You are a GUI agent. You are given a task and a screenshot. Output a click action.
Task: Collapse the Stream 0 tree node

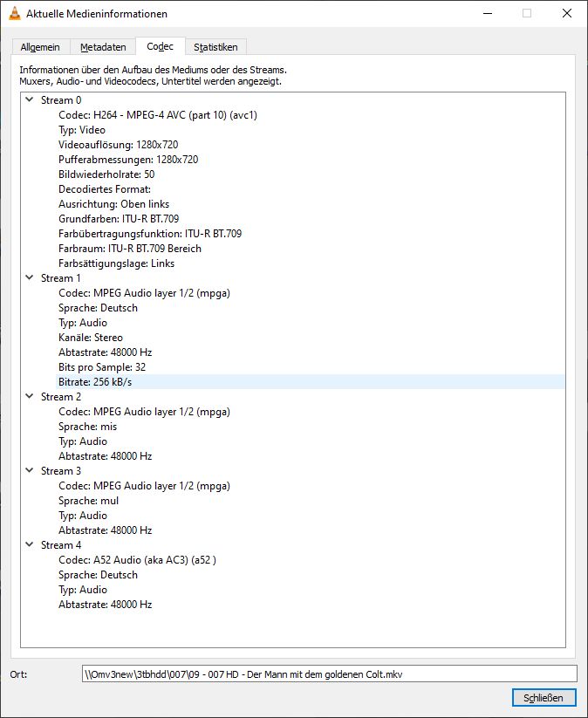(x=29, y=100)
